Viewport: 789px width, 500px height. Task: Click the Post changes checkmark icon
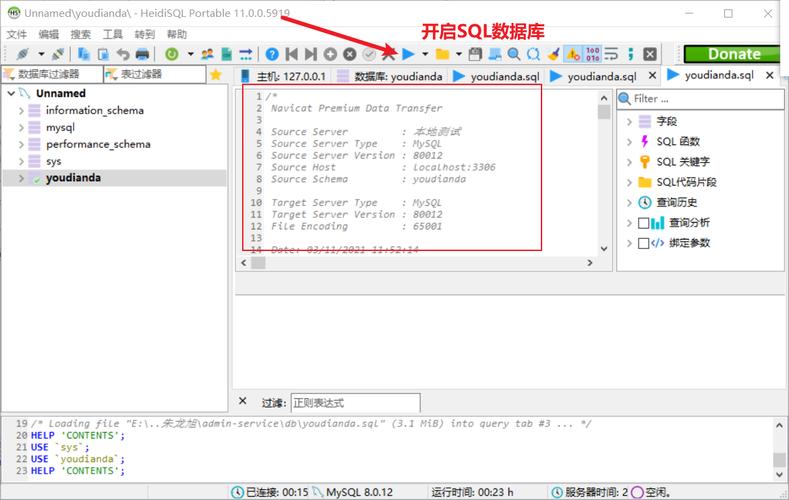(369, 54)
